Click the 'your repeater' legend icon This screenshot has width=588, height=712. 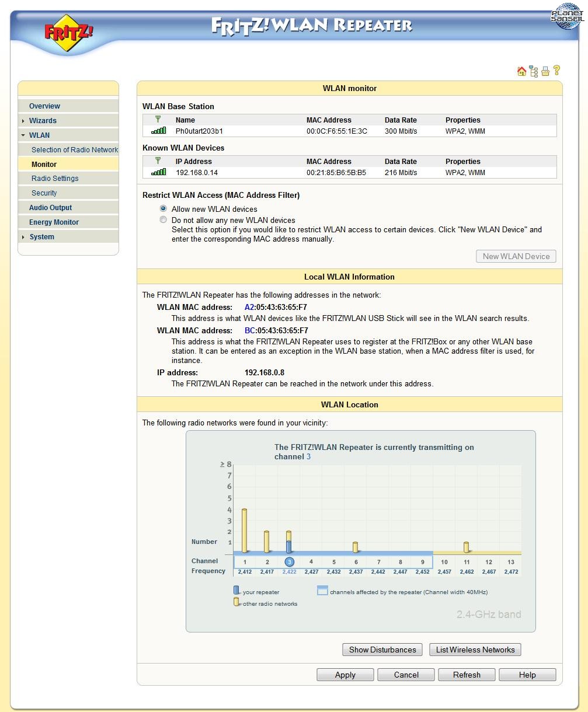pos(236,591)
